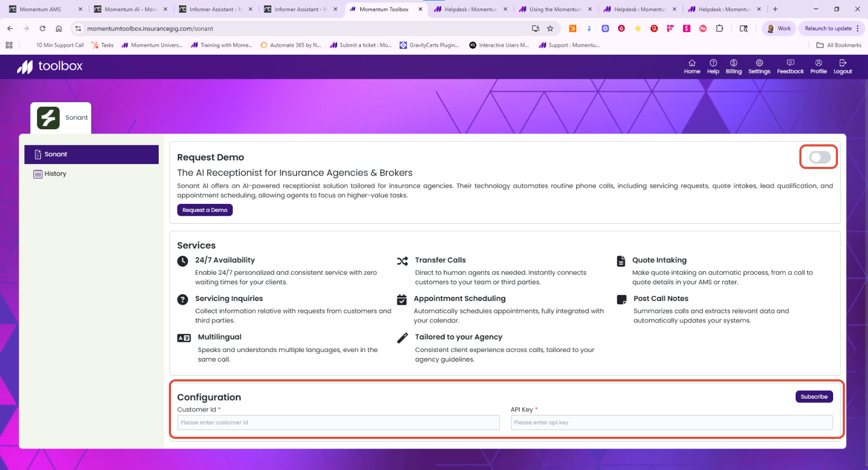Click the Configuration heading text
868x470 pixels.
click(209, 397)
